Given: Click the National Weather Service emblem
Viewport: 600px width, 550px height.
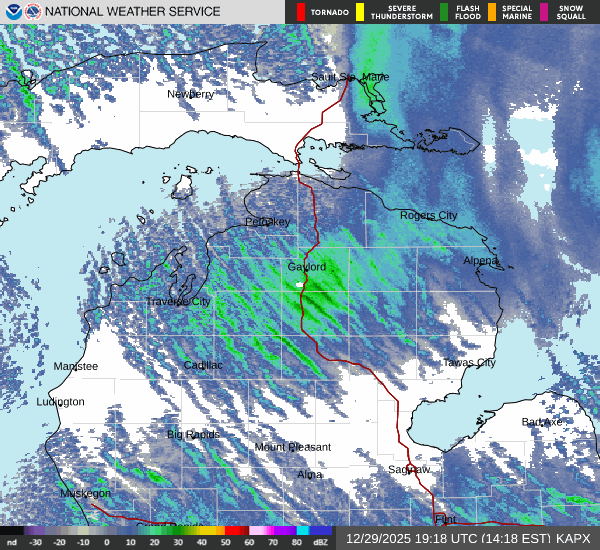Looking at the screenshot, I should [x=32, y=12].
